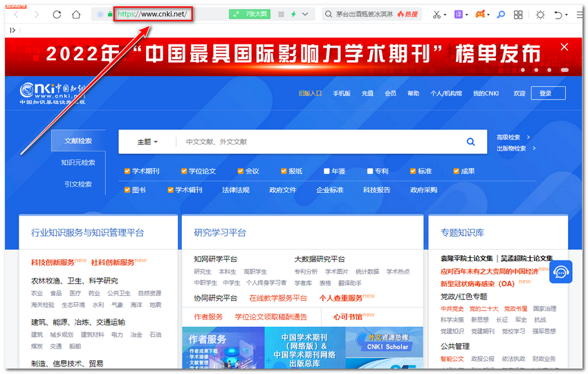Screen dimensions: 588x374
Task: Uncheck the 学术期刊 checkbox
Action: tap(127, 171)
